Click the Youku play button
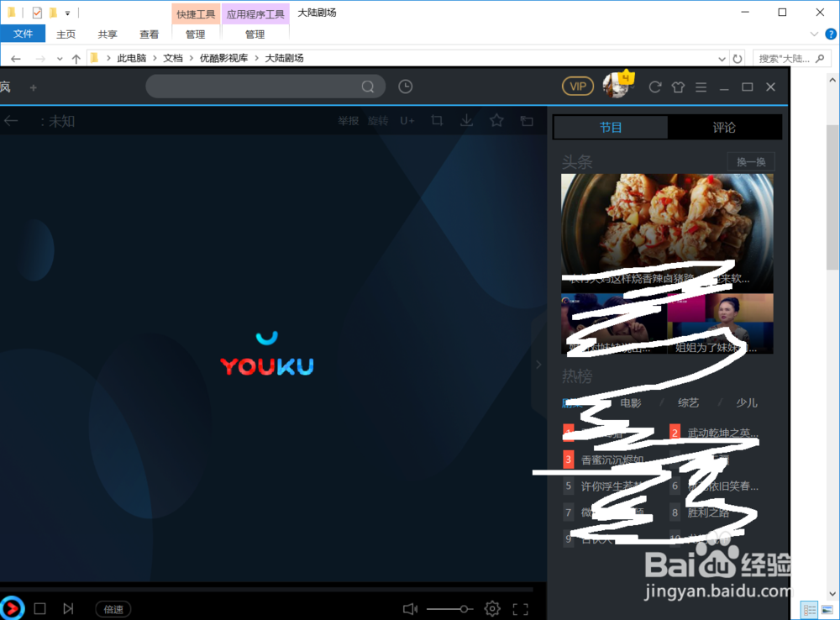Viewport: 840px width, 620px height. coord(12,608)
